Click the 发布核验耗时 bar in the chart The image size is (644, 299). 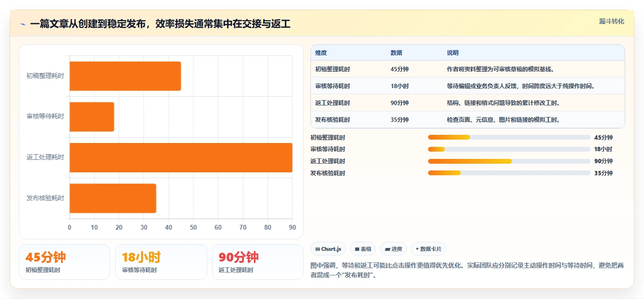pyautogui.click(x=113, y=198)
